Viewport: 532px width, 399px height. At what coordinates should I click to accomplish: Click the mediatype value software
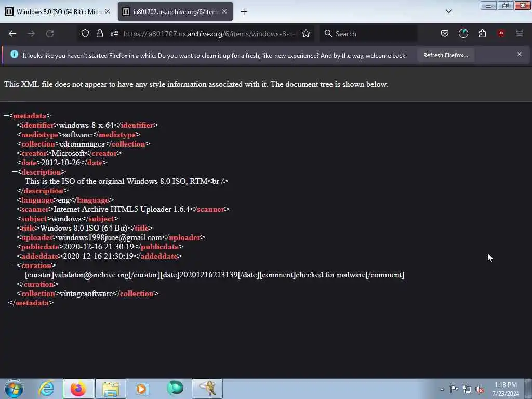click(x=77, y=135)
